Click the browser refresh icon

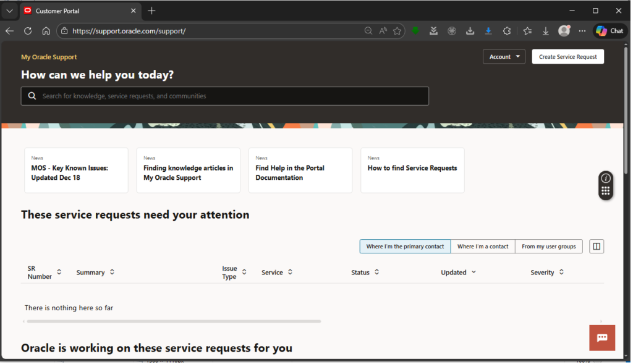(28, 31)
